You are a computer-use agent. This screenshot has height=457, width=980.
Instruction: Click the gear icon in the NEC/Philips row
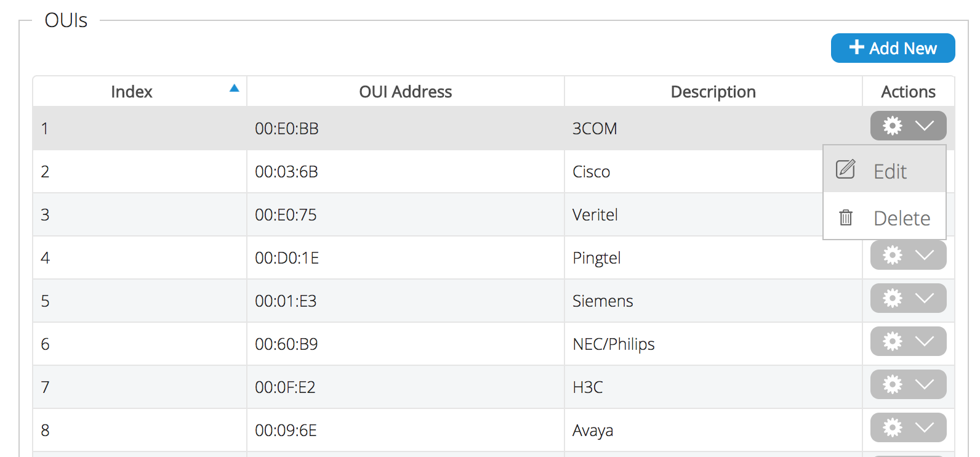(x=892, y=341)
